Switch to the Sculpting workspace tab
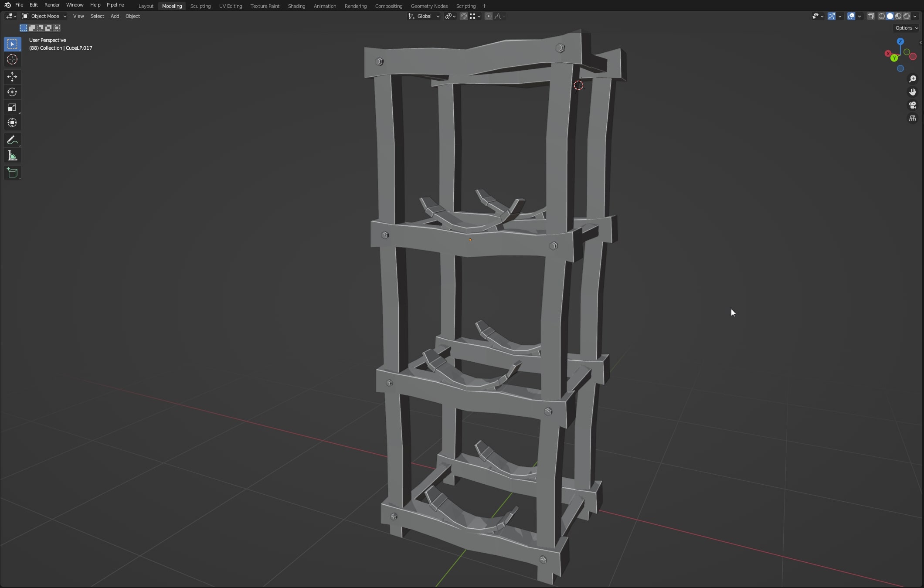This screenshot has width=924, height=588. pos(200,6)
